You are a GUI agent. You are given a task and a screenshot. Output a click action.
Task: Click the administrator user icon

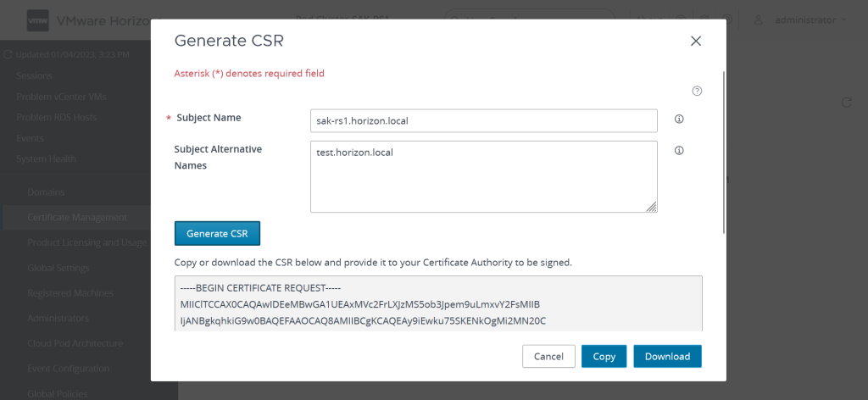point(759,19)
